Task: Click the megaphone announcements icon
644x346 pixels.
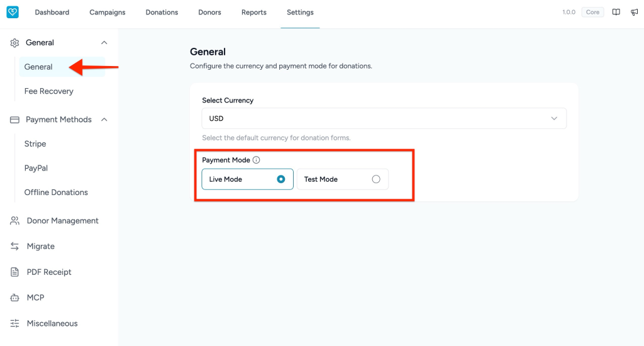Action: [x=634, y=12]
